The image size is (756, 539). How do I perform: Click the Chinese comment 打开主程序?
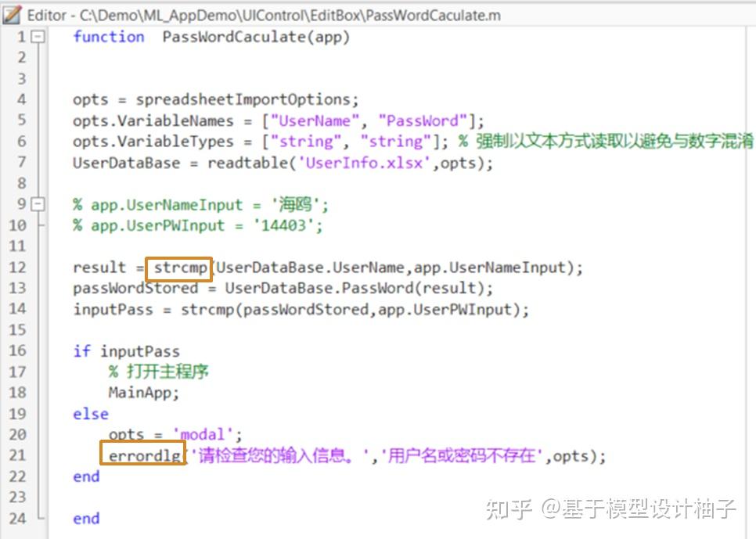pos(169,372)
